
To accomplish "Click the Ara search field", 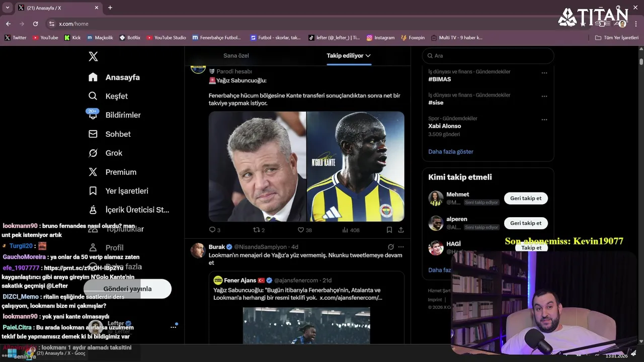I will [488, 56].
